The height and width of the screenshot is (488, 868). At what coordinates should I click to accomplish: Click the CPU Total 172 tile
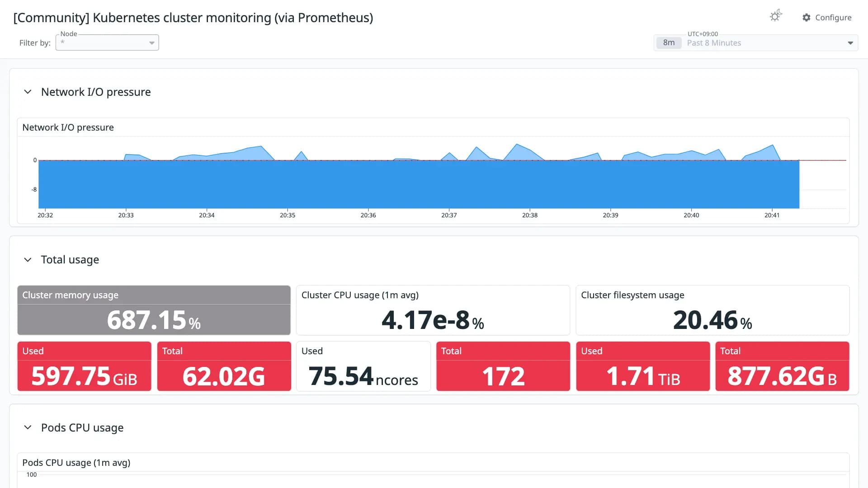click(x=503, y=366)
